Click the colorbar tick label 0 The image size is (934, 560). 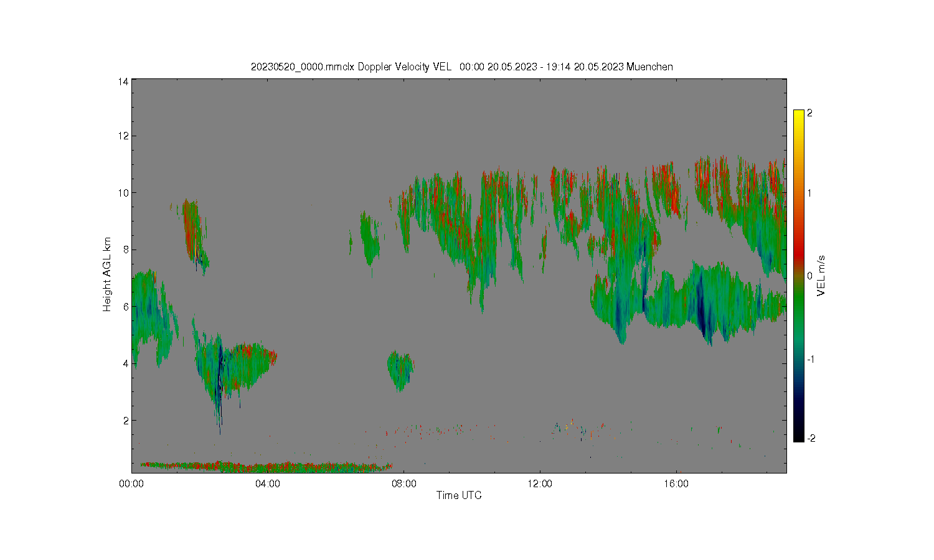809,276
